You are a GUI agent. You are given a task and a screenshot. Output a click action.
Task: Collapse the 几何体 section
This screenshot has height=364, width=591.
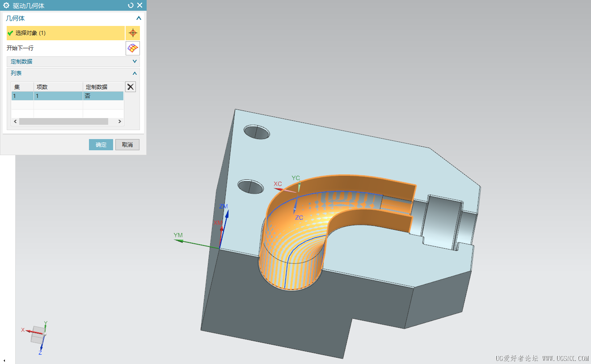pos(139,18)
